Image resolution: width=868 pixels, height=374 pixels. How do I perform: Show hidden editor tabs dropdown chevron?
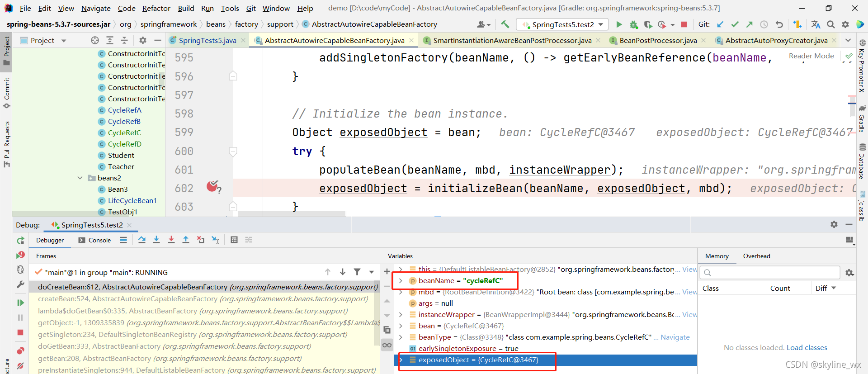[x=848, y=40]
